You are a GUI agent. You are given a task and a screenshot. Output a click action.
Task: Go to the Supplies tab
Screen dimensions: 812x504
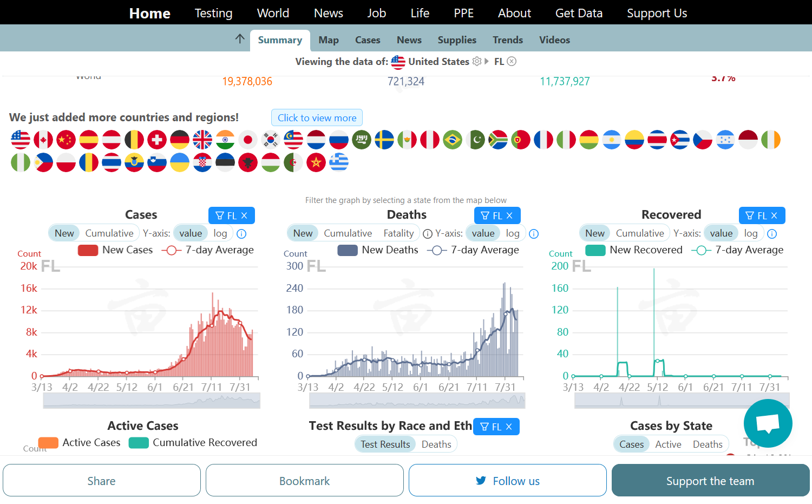(x=457, y=40)
